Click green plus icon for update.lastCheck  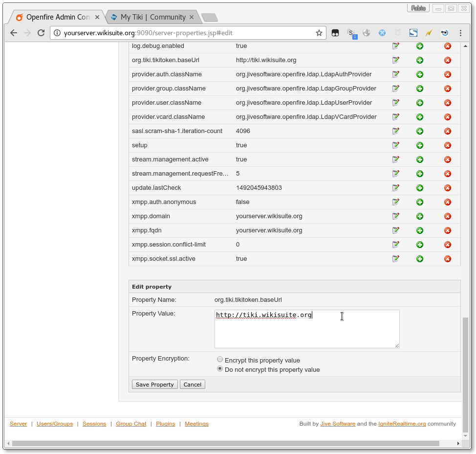pyautogui.click(x=419, y=188)
